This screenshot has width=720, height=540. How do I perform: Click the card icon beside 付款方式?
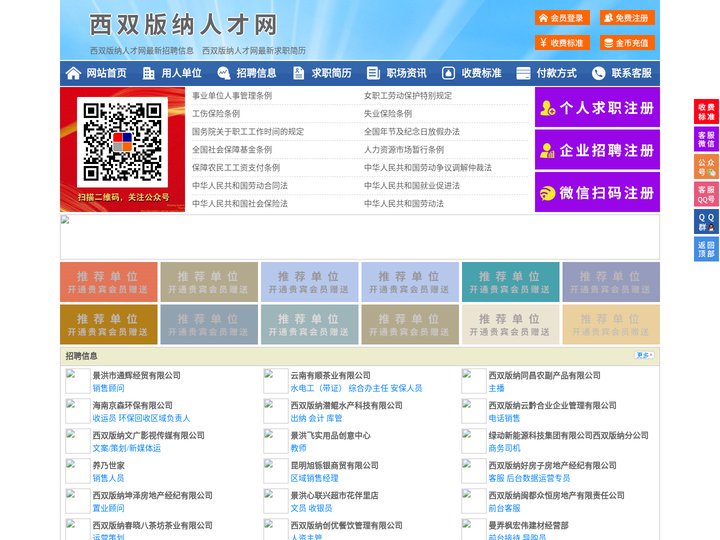pyautogui.click(x=523, y=73)
